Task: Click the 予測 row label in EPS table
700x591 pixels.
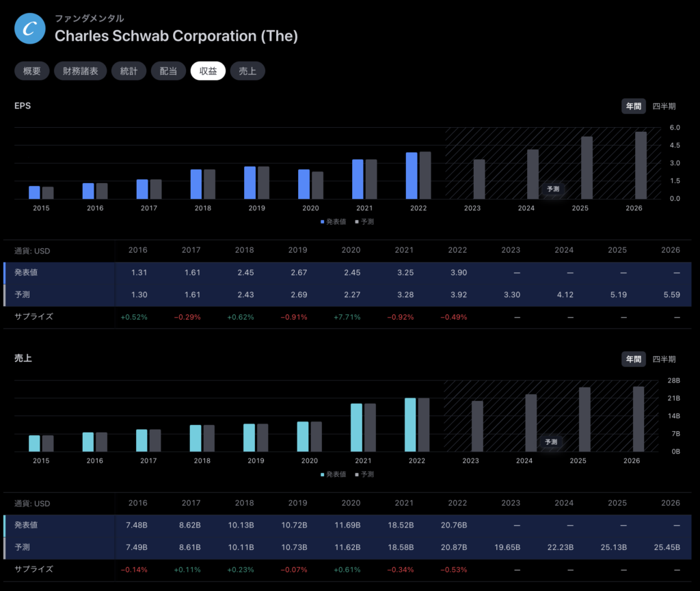Action: (x=22, y=295)
